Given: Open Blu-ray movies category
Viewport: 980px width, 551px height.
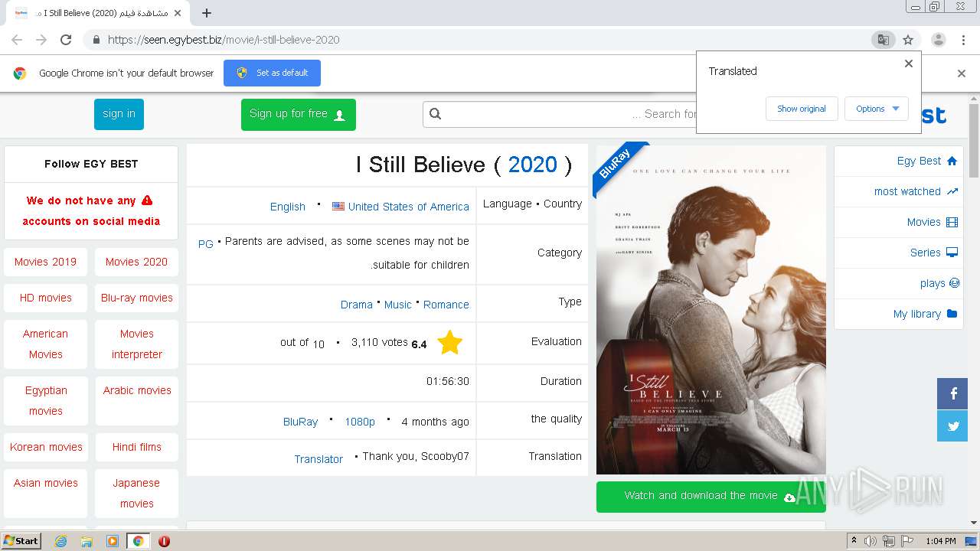Looking at the screenshot, I should 136,298.
